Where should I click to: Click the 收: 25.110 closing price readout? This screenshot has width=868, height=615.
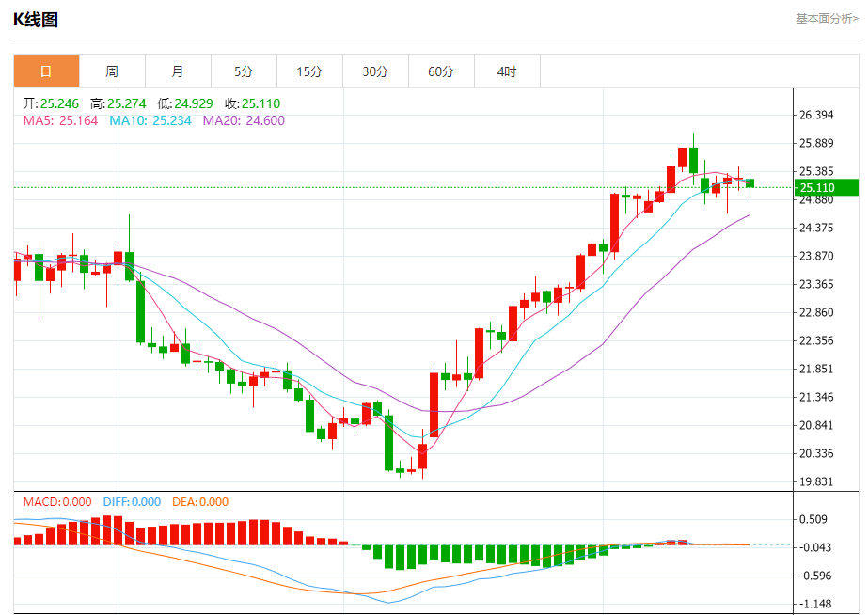(x=252, y=103)
